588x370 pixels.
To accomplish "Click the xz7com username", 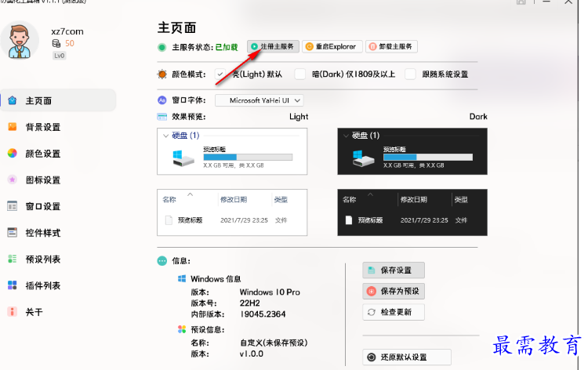I will click(67, 31).
